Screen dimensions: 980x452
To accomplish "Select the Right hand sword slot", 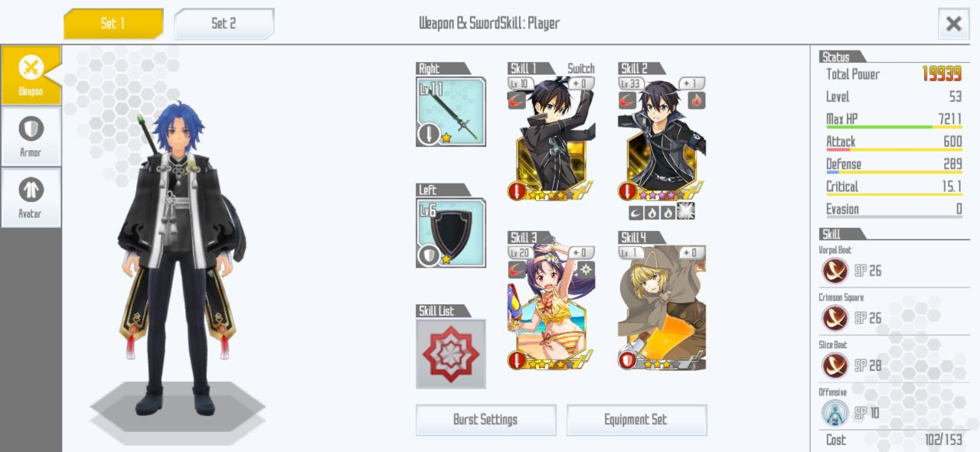I will tap(451, 112).
